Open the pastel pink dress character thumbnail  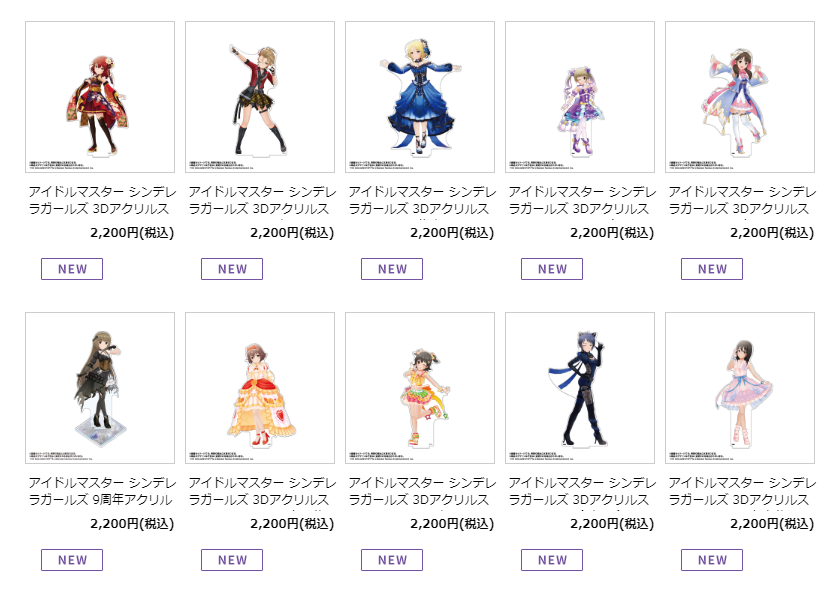tap(739, 388)
